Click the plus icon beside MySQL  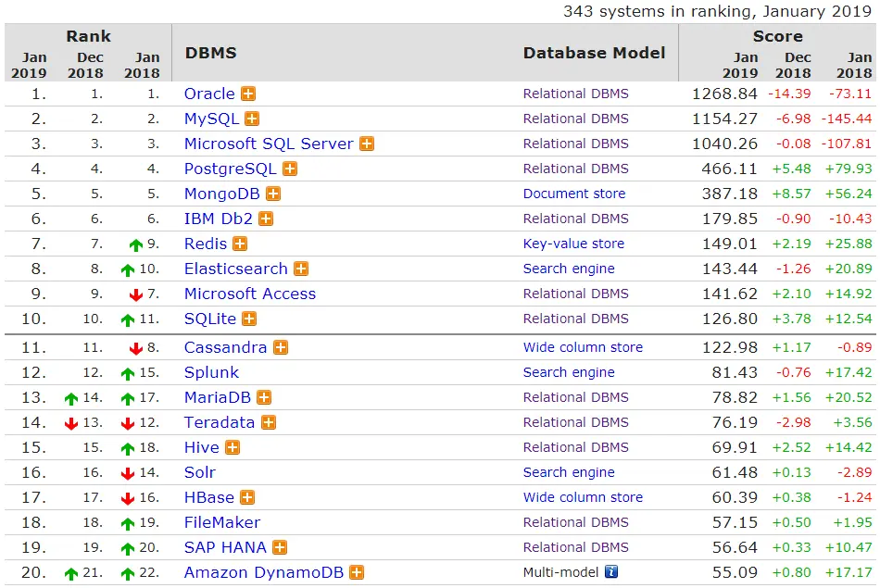tap(252, 119)
